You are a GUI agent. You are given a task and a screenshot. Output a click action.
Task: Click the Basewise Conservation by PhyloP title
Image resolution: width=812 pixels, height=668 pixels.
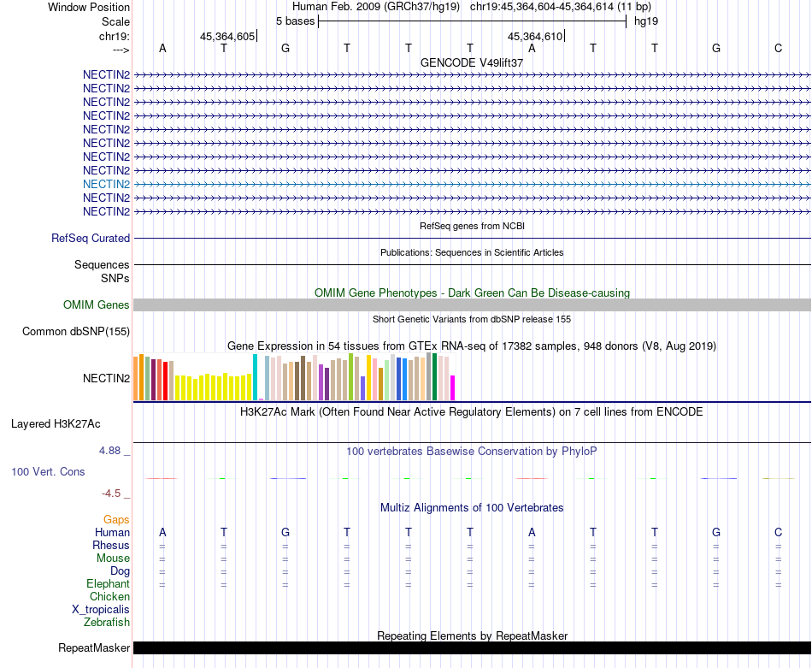[x=472, y=452]
